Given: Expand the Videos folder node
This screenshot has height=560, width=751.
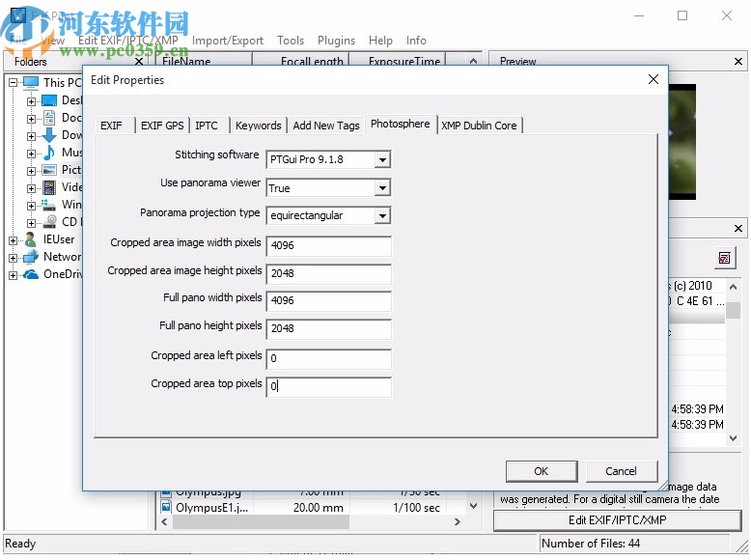Looking at the screenshot, I should tap(31, 188).
